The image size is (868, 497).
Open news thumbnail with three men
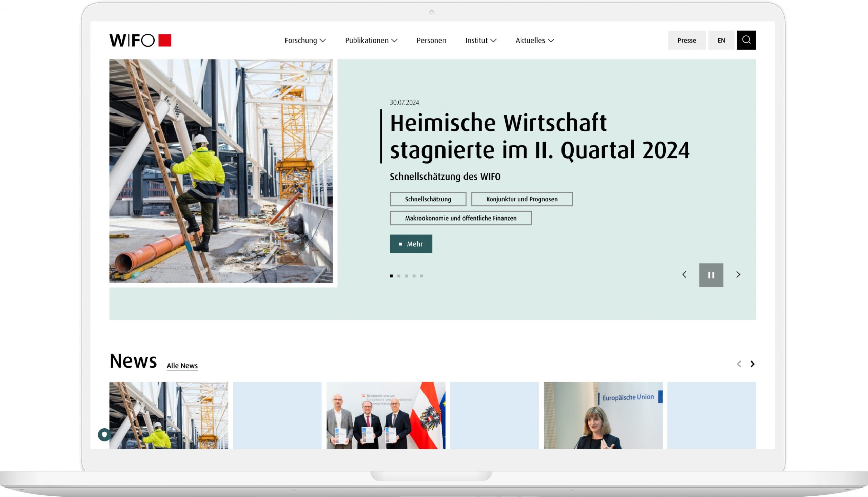386,415
